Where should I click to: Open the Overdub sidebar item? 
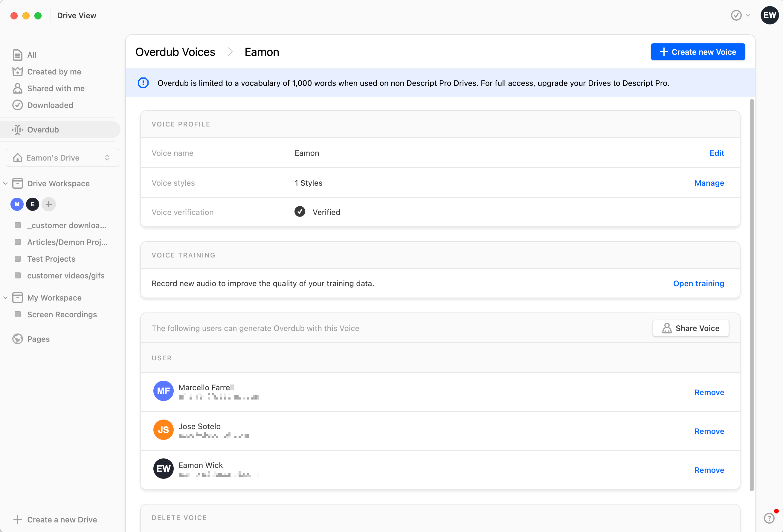pyautogui.click(x=60, y=130)
